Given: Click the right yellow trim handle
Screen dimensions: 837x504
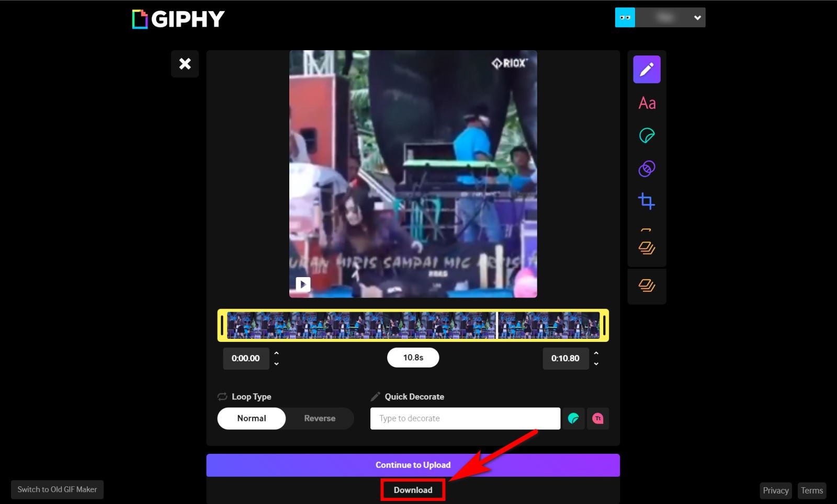Looking at the screenshot, I should pos(604,325).
